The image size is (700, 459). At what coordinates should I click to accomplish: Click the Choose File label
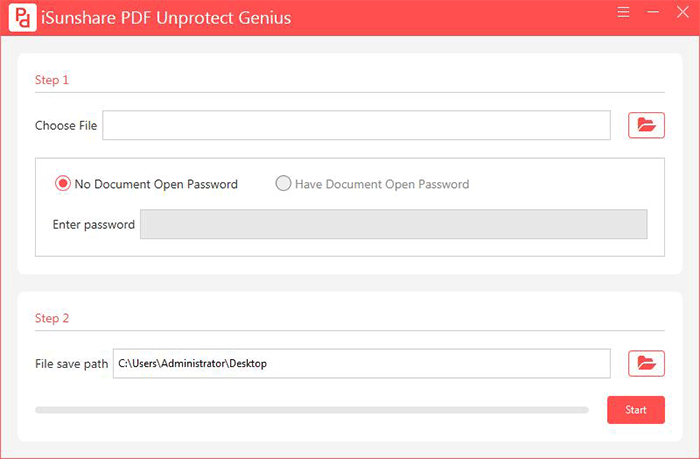click(66, 125)
